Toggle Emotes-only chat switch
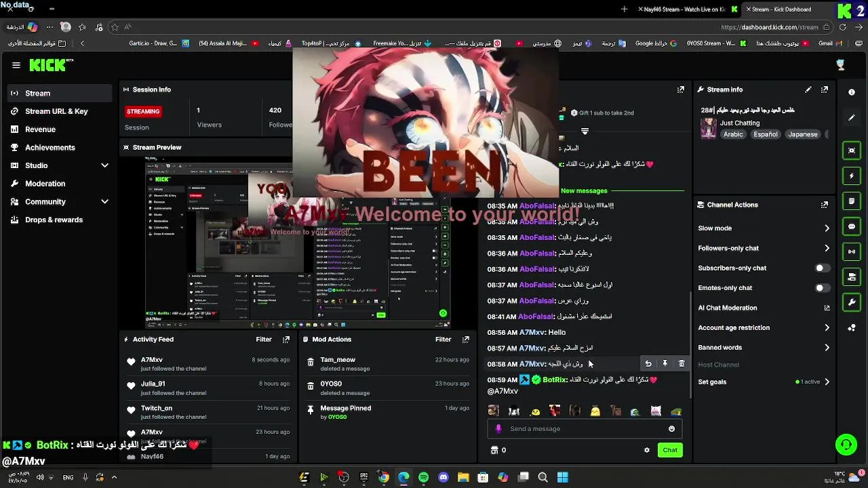This screenshot has width=868, height=488. (823, 288)
